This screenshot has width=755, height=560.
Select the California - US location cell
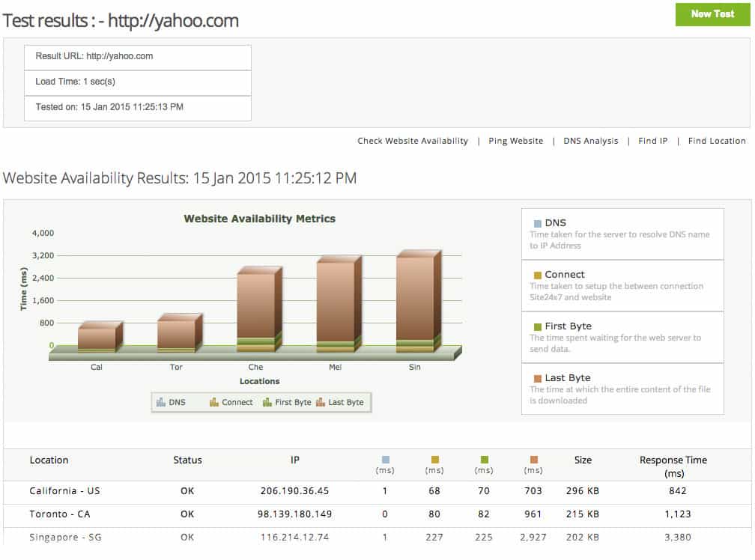pos(64,490)
